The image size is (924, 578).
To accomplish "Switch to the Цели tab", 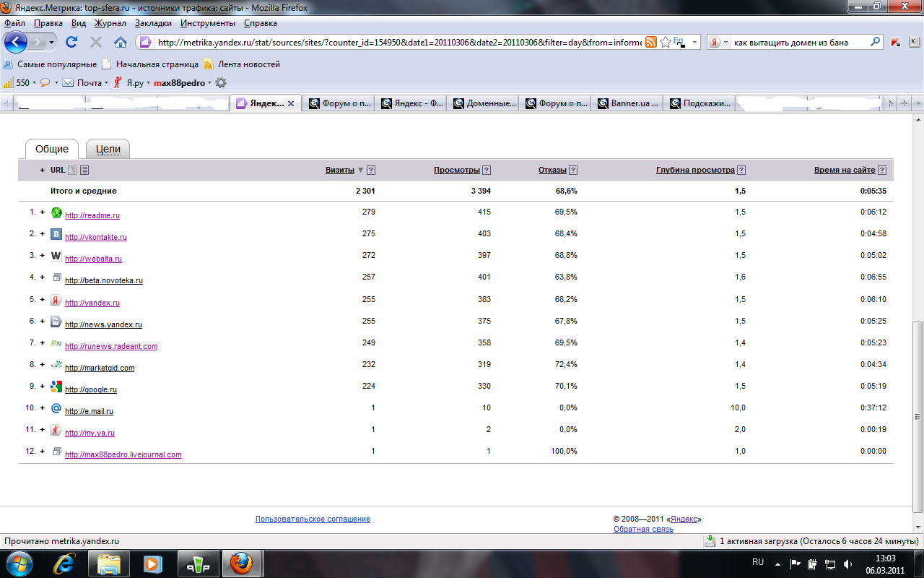I will click(108, 149).
